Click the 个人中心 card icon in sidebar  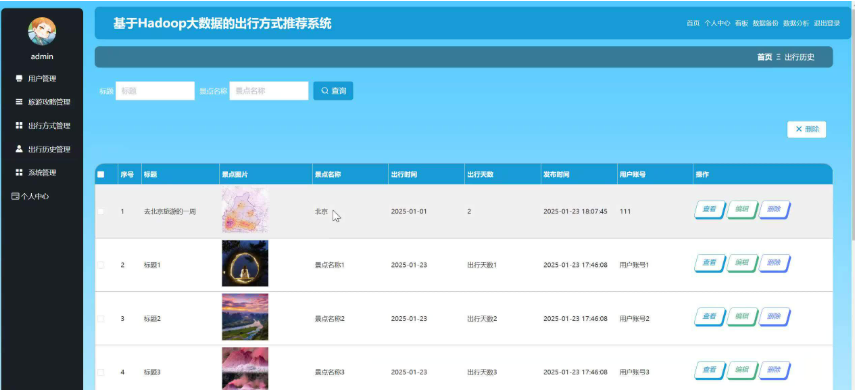coord(15,196)
